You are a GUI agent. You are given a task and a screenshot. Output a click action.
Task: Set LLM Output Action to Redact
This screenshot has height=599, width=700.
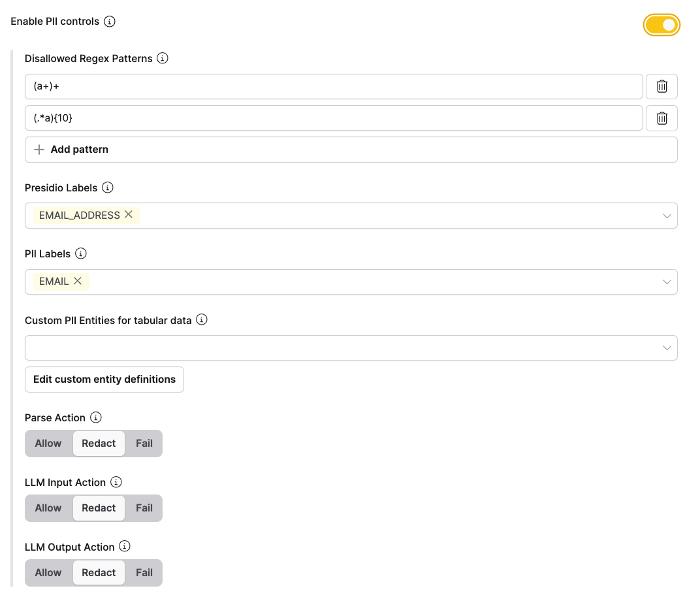coord(99,573)
